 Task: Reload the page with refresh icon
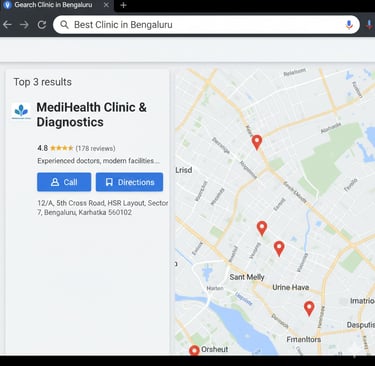click(x=42, y=25)
